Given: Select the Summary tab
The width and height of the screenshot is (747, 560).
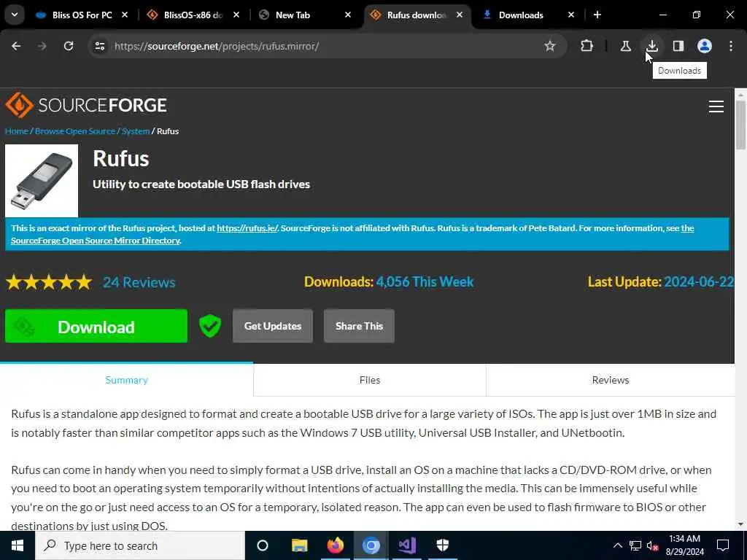Looking at the screenshot, I should coord(127,380).
